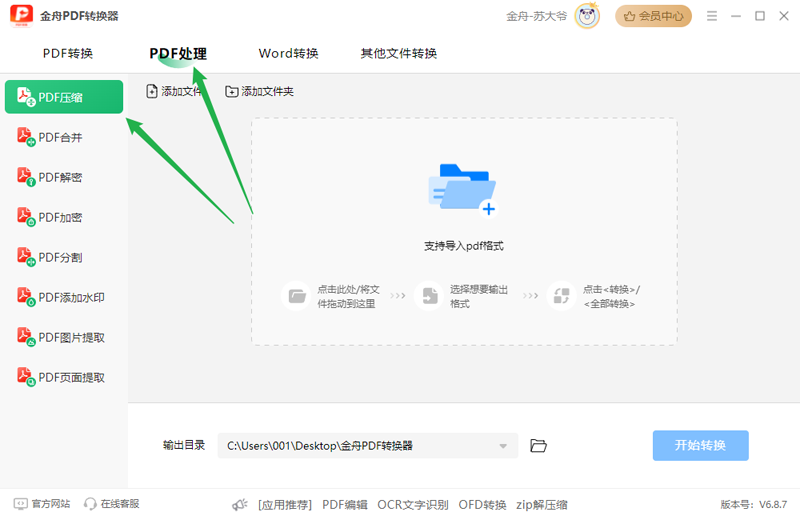The image size is (800, 520).
Task: Open the panda user avatar
Action: tap(587, 16)
